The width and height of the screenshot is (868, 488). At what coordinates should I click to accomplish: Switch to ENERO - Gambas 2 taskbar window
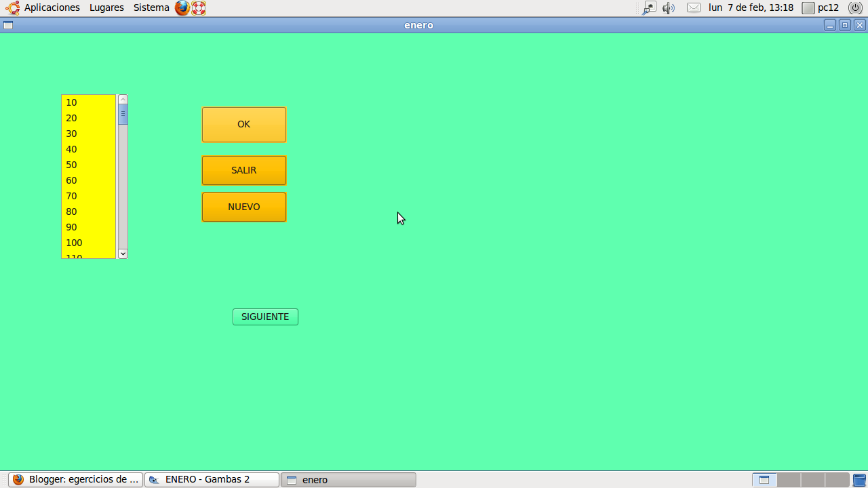212,480
